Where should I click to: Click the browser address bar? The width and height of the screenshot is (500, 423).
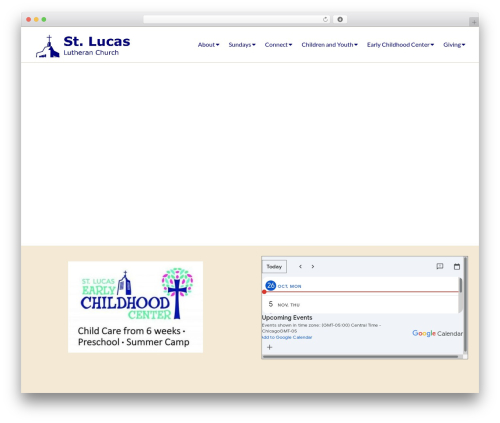237,19
